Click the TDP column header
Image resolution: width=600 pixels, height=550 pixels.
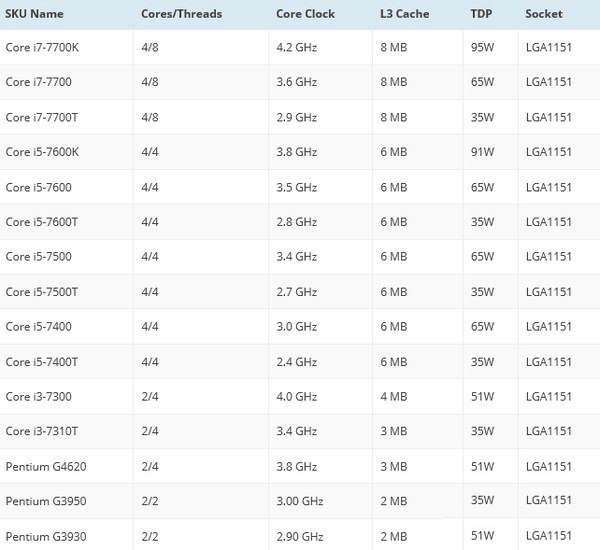(x=481, y=14)
